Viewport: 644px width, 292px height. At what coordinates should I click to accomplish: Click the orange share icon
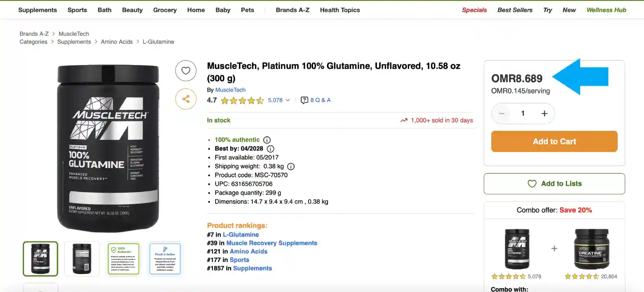[185, 99]
